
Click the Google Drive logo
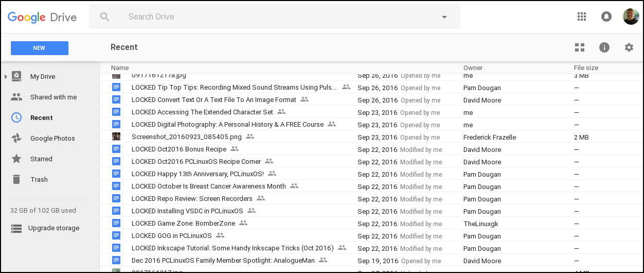[42, 17]
